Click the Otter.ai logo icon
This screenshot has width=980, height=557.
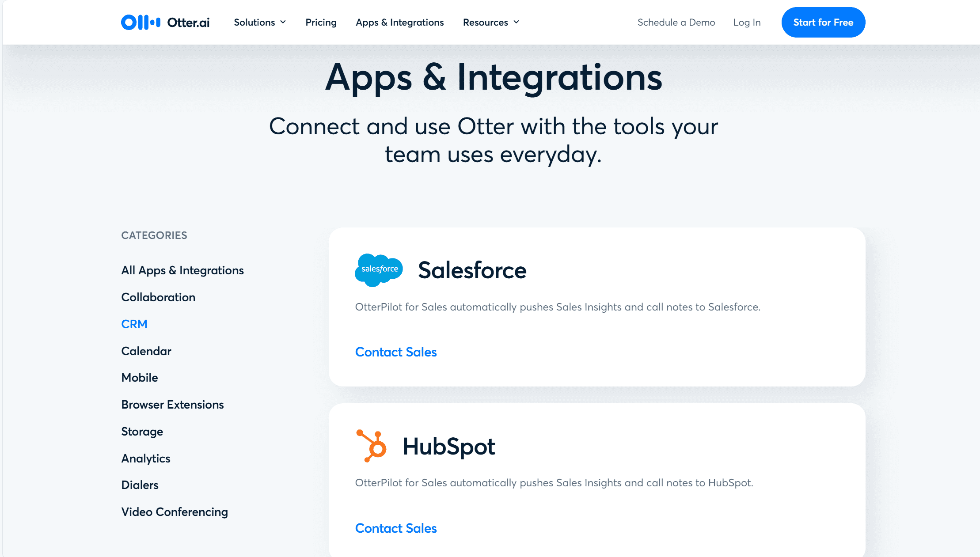141,22
